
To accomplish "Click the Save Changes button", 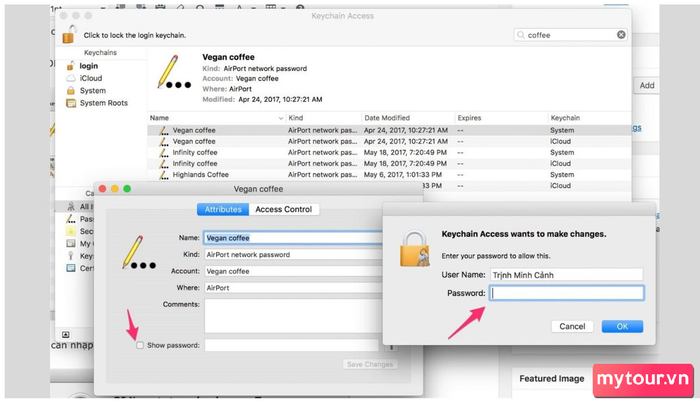I will [370, 364].
